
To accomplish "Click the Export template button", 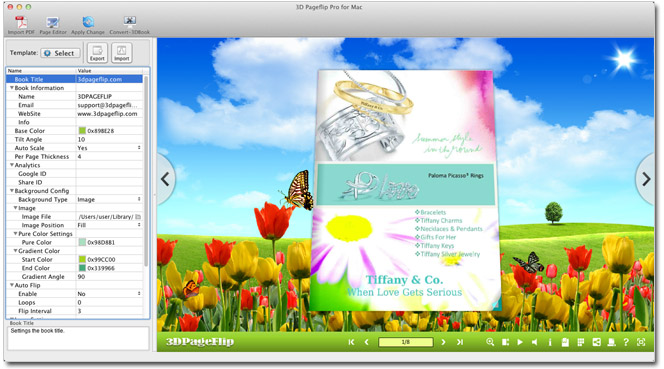I will click(97, 53).
